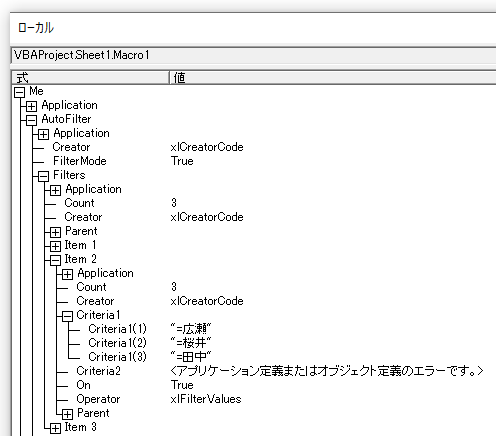
Task: Collapse the Filters node
Action: (x=43, y=176)
